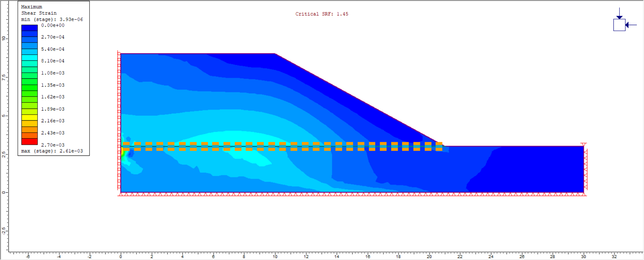
Task: Select the orange dashed reinforcement liner
Action: [282, 146]
